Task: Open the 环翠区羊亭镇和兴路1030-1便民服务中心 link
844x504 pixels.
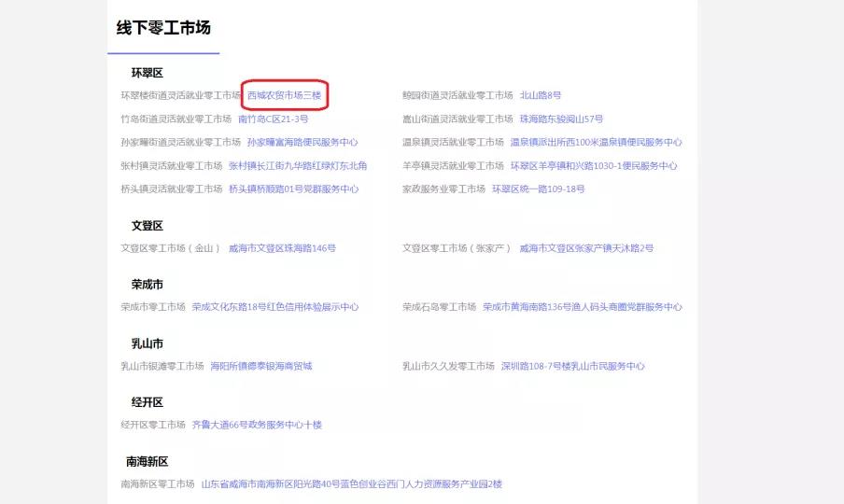Action: click(x=593, y=166)
